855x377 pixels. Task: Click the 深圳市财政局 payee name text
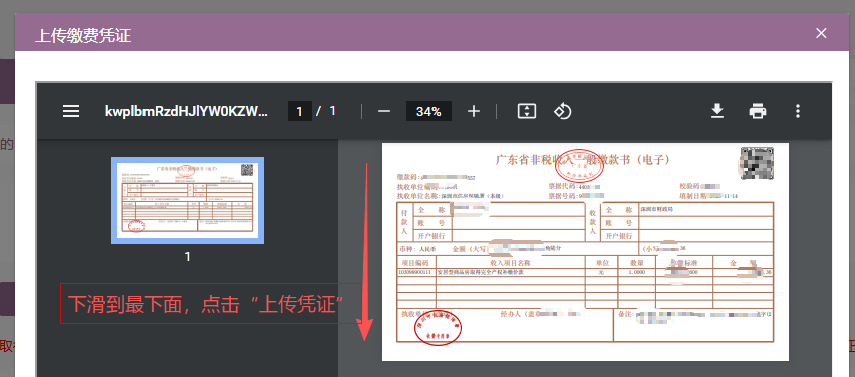click(x=657, y=210)
